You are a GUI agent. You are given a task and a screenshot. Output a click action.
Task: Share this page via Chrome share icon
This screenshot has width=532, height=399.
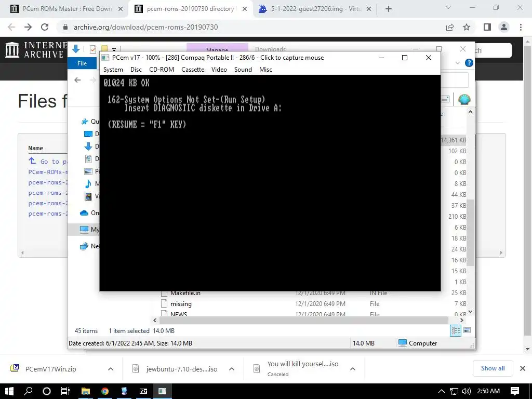pyautogui.click(x=450, y=27)
